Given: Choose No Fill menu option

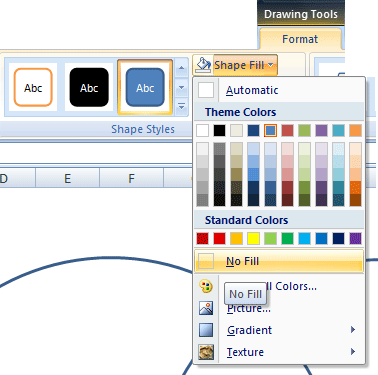Looking at the screenshot, I should tap(279, 261).
